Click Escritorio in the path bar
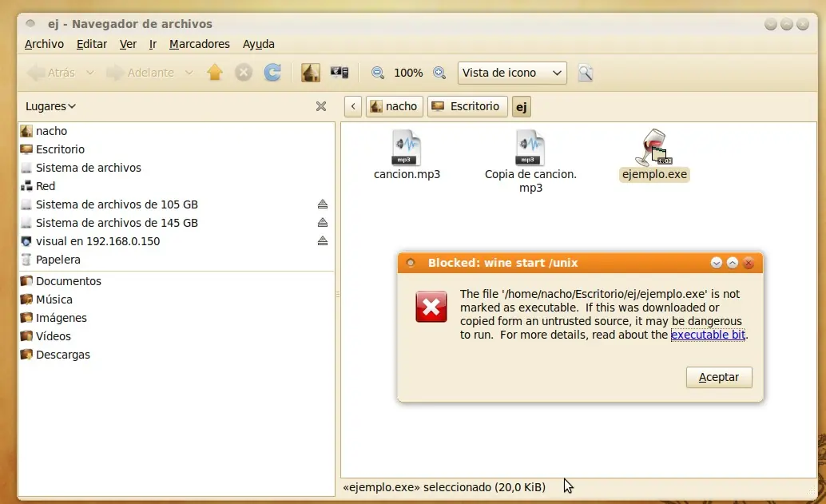 467,105
